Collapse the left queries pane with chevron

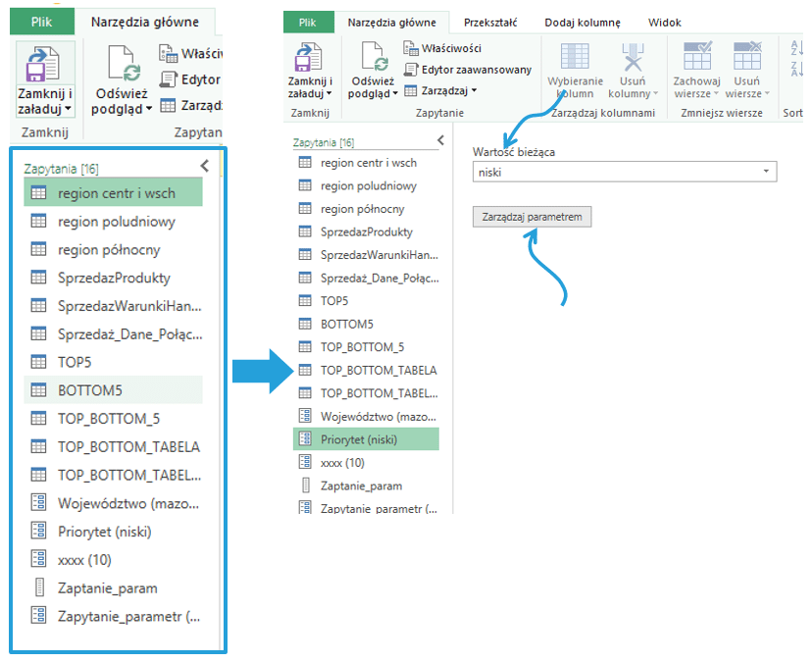pyautogui.click(x=204, y=167)
